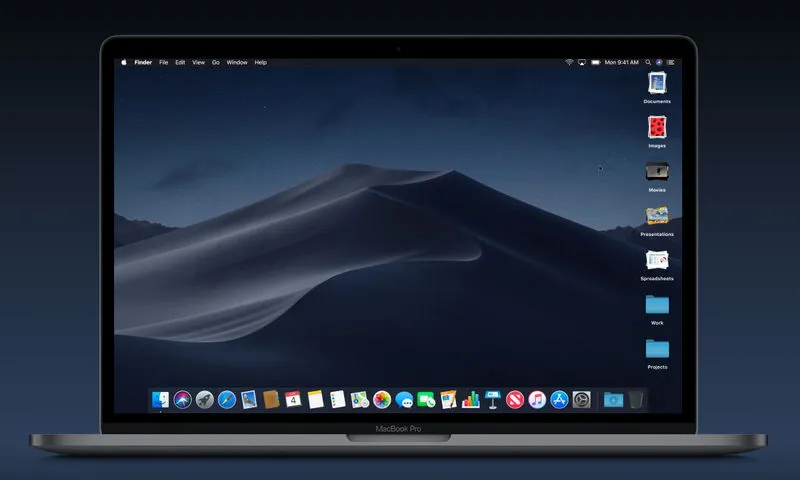The height and width of the screenshot is (480, 800).
Task: Open Contacts book icon in Dock
Action: coord(271,399)
